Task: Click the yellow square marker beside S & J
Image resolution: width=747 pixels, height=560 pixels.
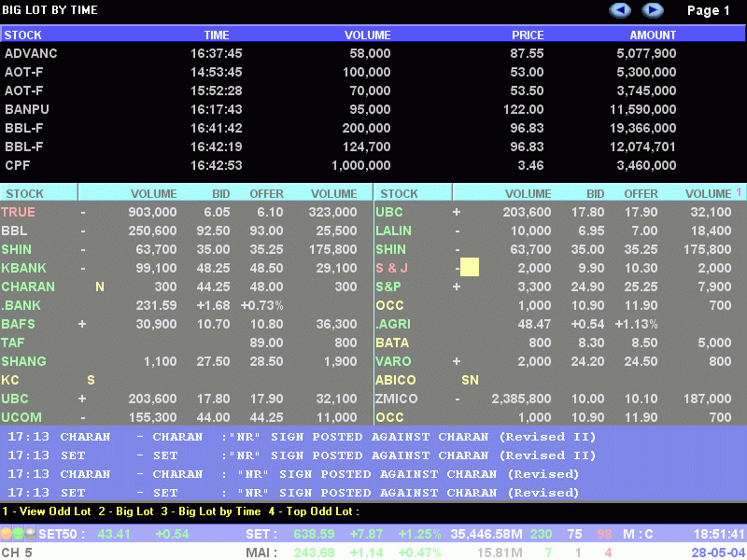Action: [470, 268]
